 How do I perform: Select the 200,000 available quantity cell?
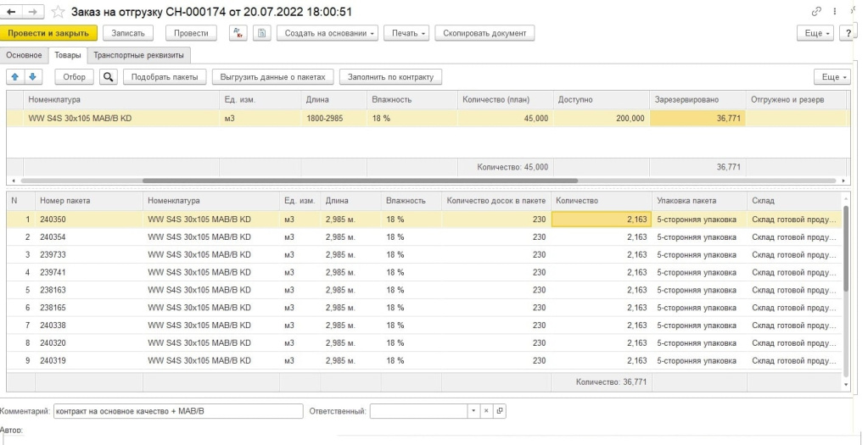click(x=602, y=119)
